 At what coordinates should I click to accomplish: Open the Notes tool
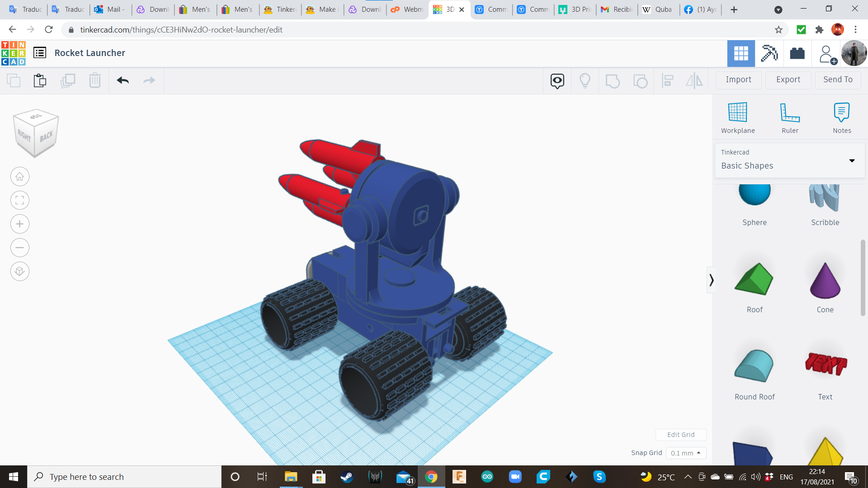tap(841, 113)
